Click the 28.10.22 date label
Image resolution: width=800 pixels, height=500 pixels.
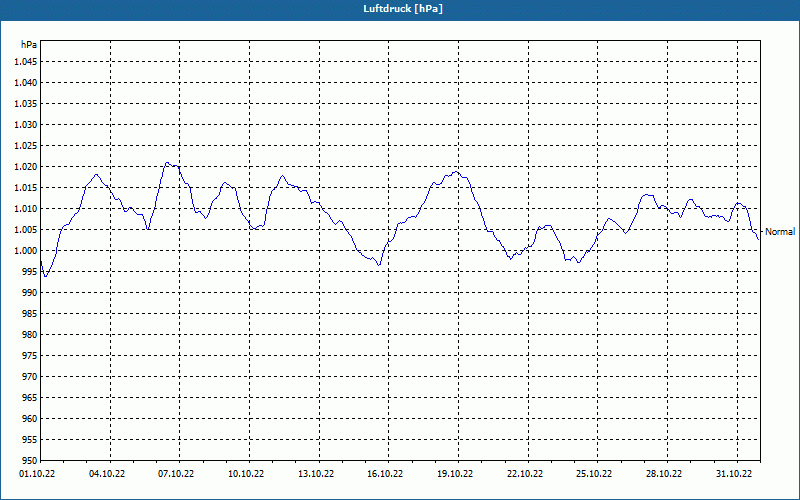(664, 474)
